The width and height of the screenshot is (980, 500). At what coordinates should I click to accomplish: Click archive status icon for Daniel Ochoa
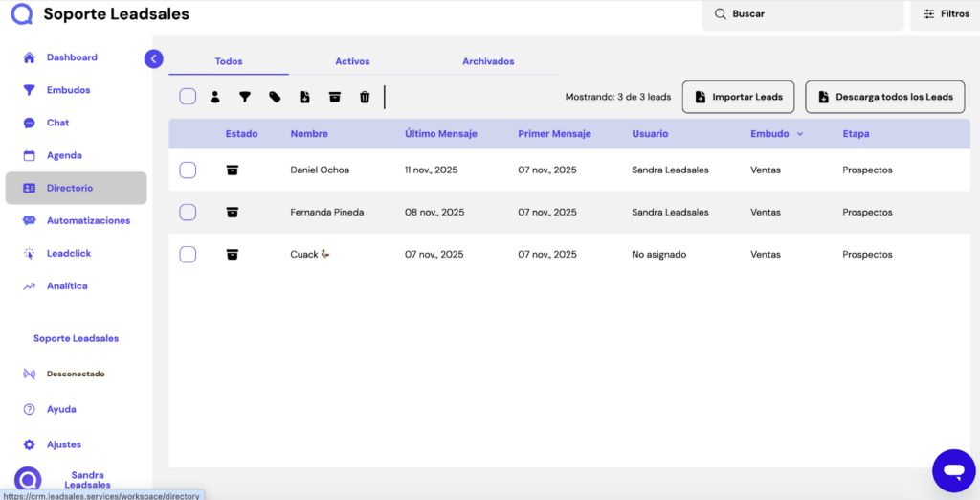[x=233, y=170]
